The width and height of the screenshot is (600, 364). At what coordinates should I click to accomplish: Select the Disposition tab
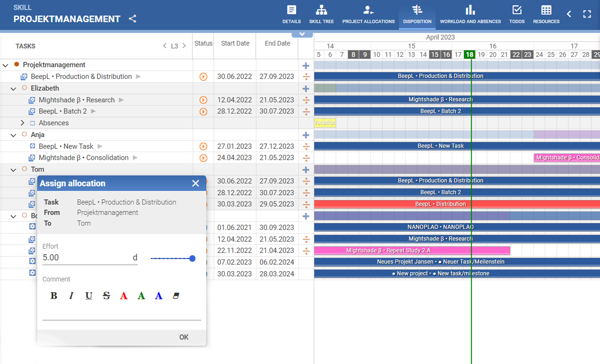417,15
